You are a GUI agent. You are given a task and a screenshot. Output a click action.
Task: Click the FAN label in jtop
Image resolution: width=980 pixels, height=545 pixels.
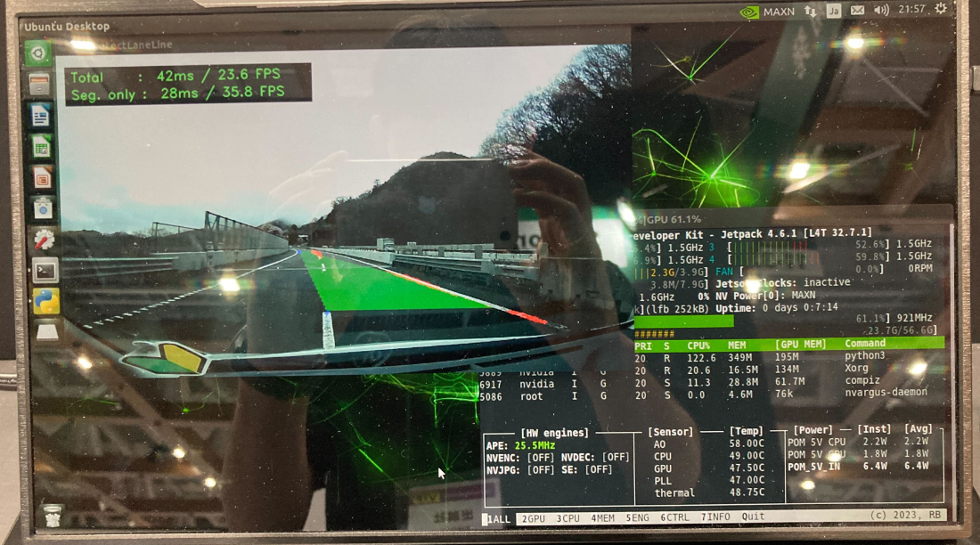pyautogui.click(x=724, y=272)
